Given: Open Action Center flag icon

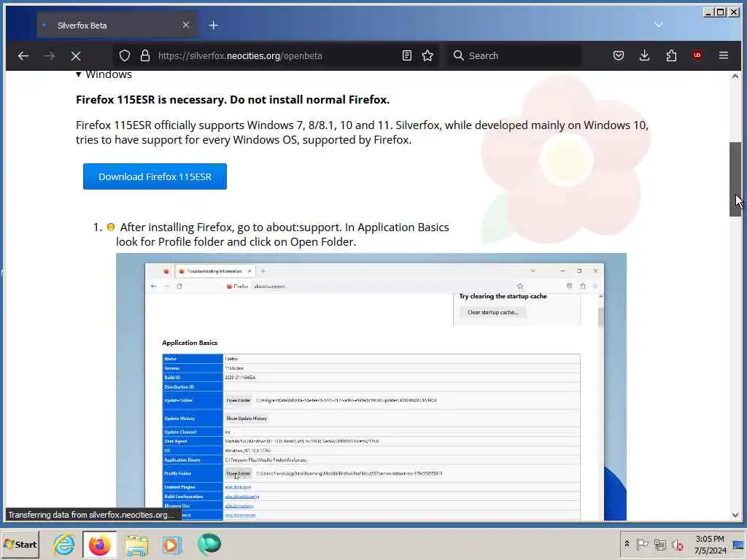Looking at the screenshot, I should [x=642, y=544].
